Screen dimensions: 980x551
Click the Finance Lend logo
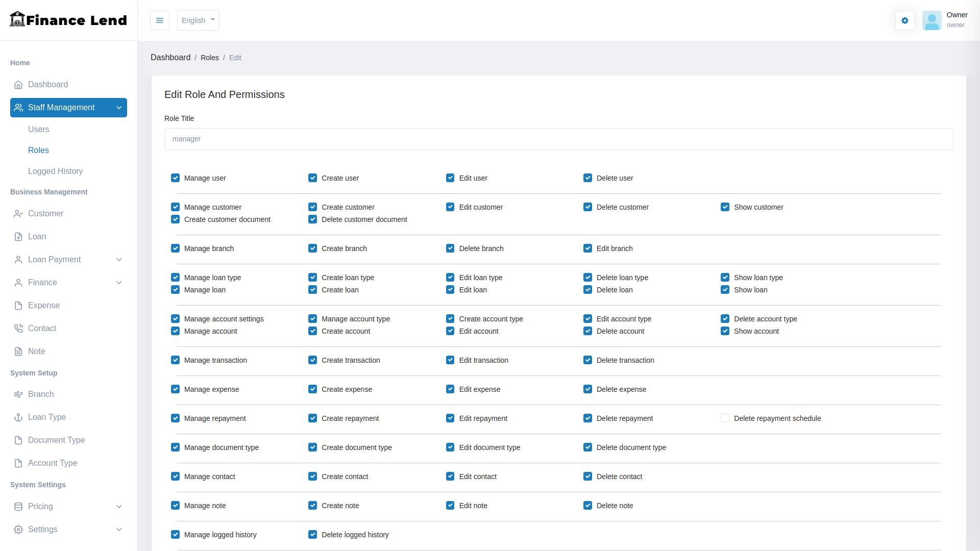point(68,20)
